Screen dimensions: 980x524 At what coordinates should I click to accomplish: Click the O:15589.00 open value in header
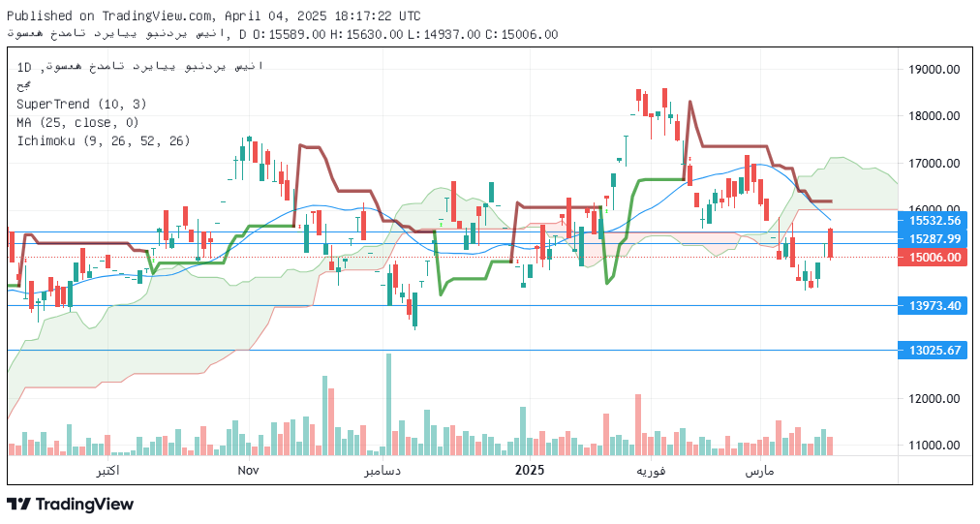[290, 35]
